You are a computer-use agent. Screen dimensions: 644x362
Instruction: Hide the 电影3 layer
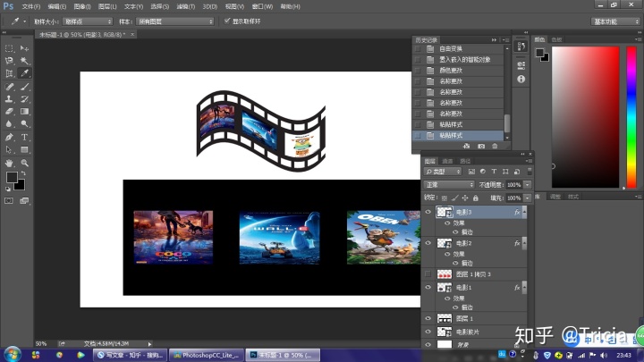(x=428, y=212)
